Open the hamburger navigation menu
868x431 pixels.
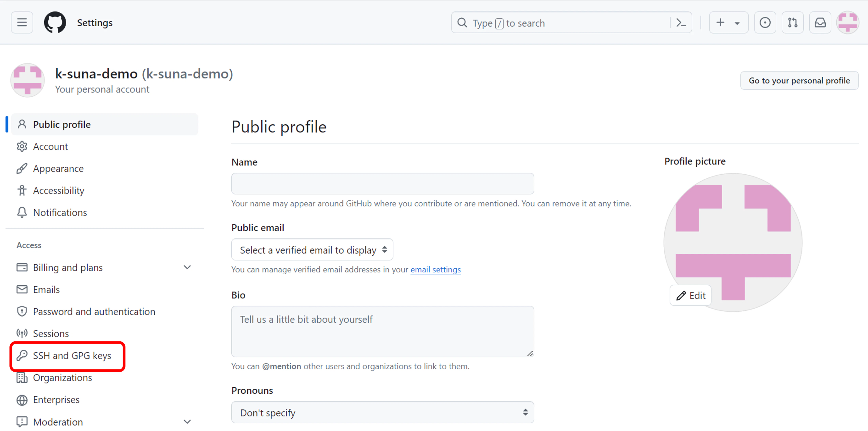pos(22,22)
